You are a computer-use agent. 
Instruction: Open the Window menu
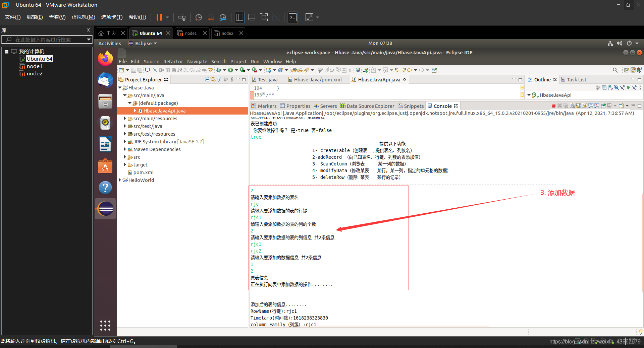point(272,62)
